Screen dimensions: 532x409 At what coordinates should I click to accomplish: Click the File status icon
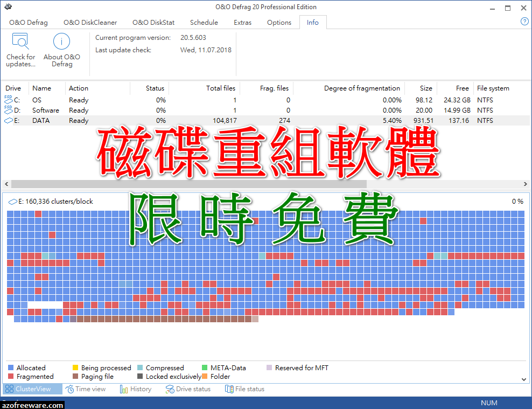tap(229, 389)
